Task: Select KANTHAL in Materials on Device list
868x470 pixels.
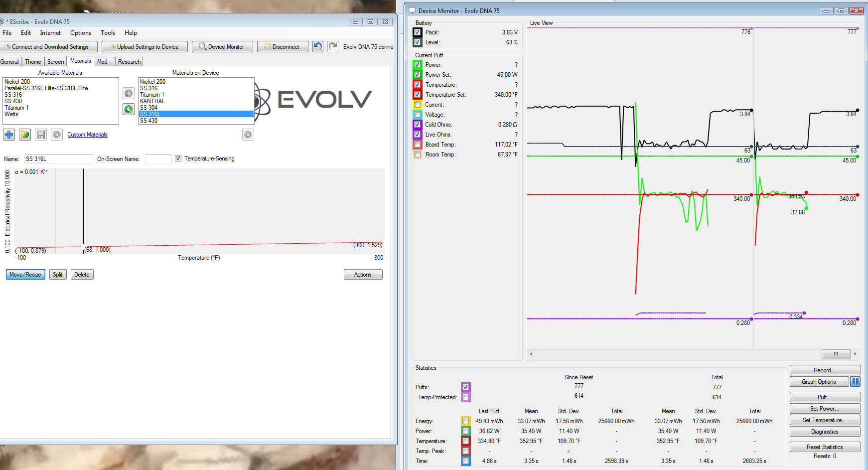Action: (x=152, y=101)
